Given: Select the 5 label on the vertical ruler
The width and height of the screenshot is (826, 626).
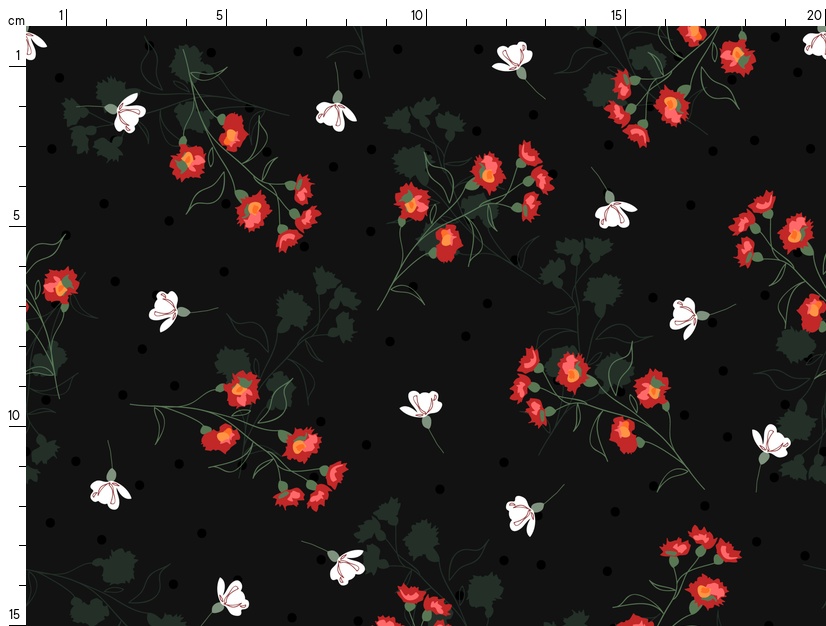Looking at the screenshot, I should pyautogui.click(x=17, y=216).
